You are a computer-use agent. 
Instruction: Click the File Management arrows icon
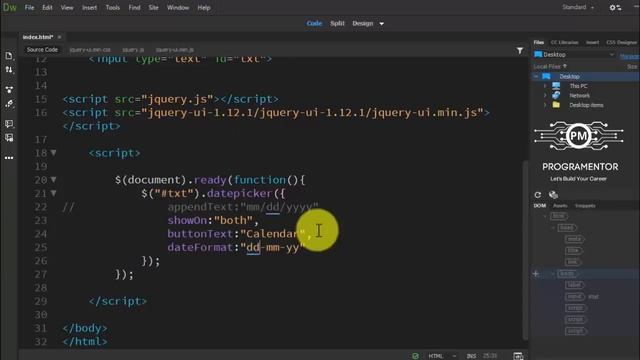9,70
